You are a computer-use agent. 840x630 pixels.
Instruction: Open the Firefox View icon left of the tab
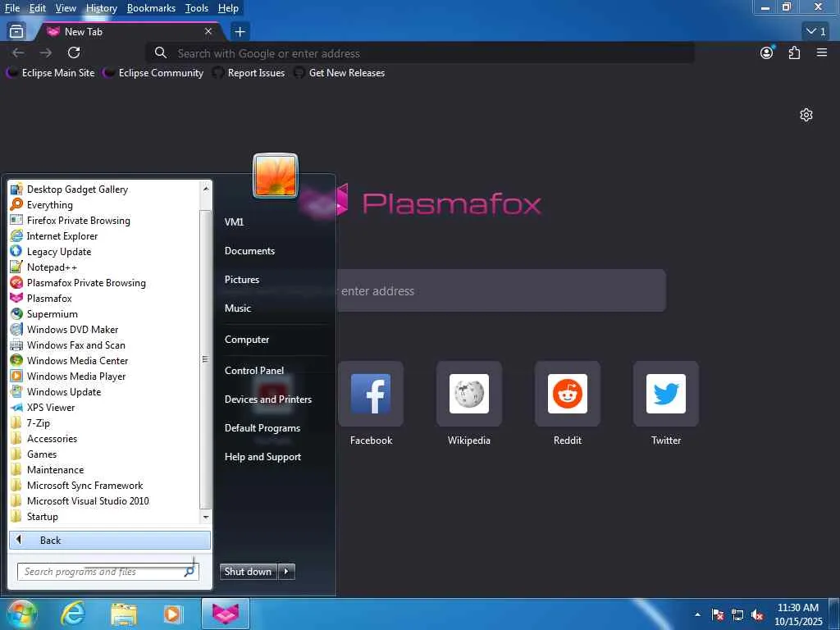[x=16, y=32]
